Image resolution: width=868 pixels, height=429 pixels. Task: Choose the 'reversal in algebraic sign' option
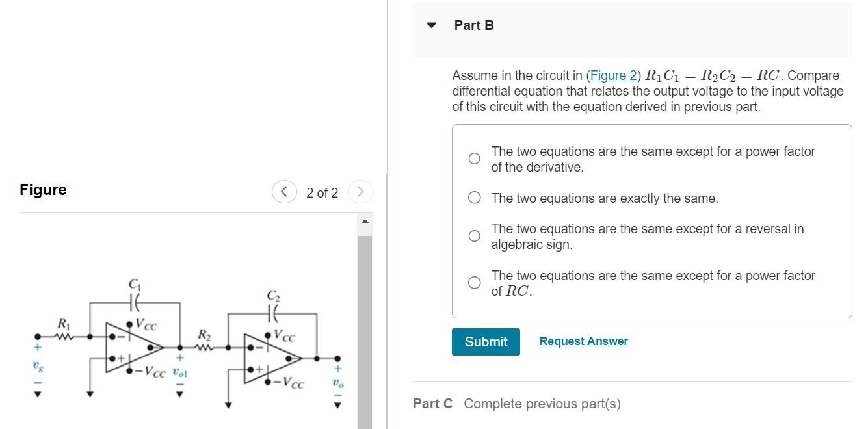tap(474, 237)
